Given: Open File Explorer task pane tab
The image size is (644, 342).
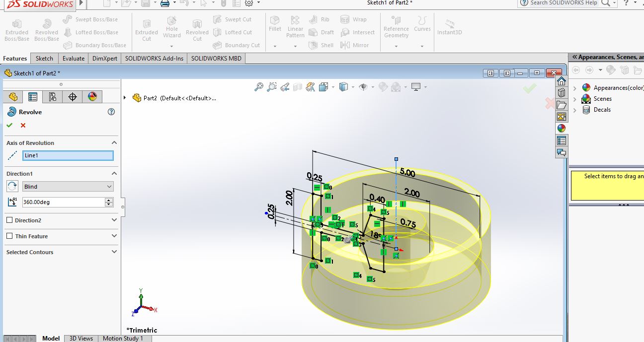Looking at the screenshot, I should pos(562,105).
